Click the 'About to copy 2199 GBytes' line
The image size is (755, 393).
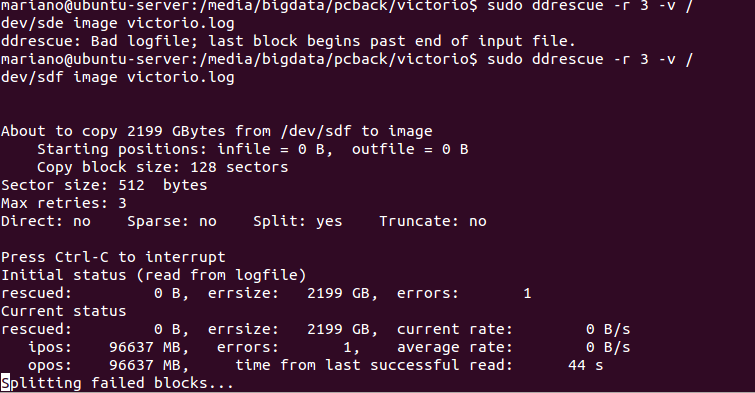point(217,131)
